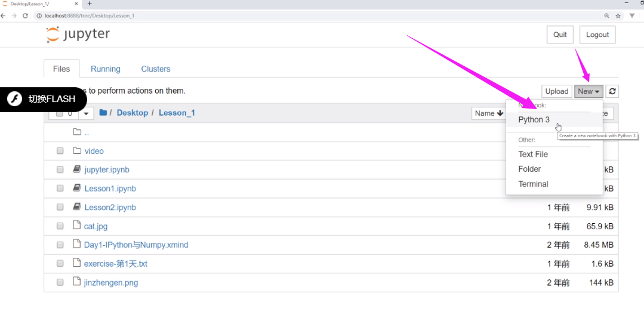Select the Desktop/Lesson_1 browser tab
The width and height of the screenshot is (644, 324).
pos(41,4)
